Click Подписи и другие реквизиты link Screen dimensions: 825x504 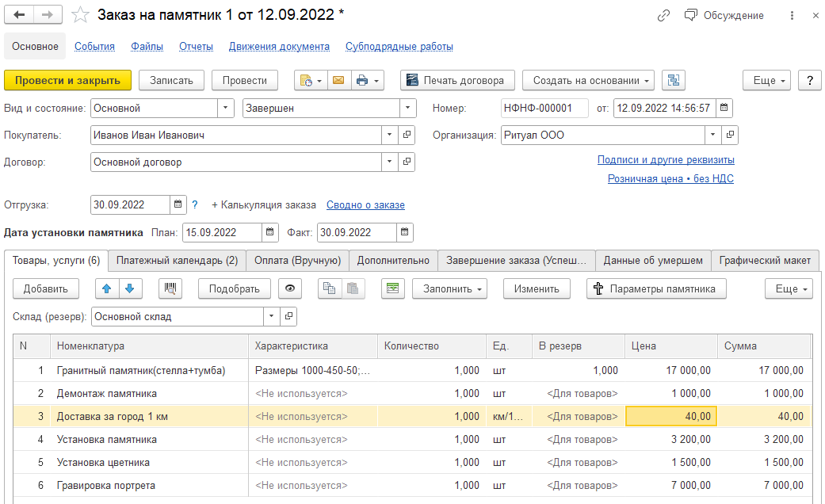click(x=666, y=160)
